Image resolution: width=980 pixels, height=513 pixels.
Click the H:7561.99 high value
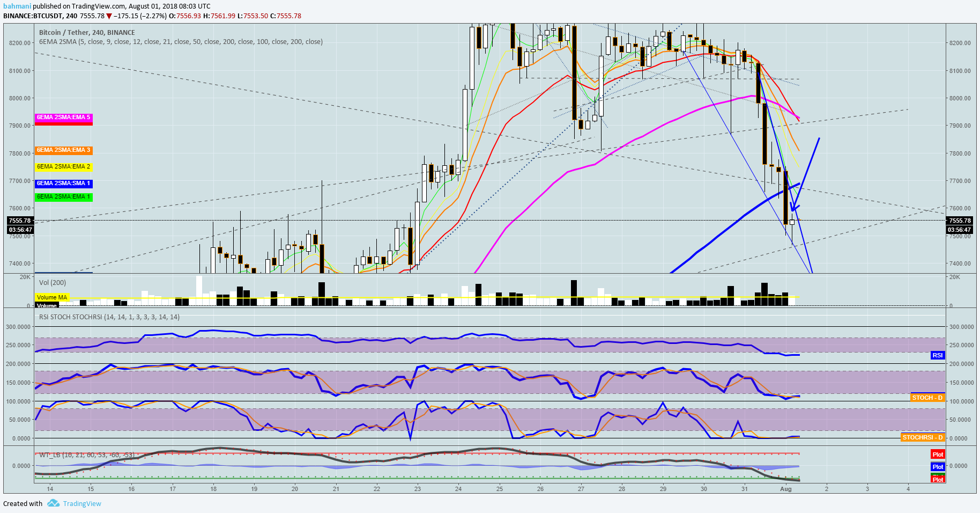pyautogui.click(x=219, y=16)
